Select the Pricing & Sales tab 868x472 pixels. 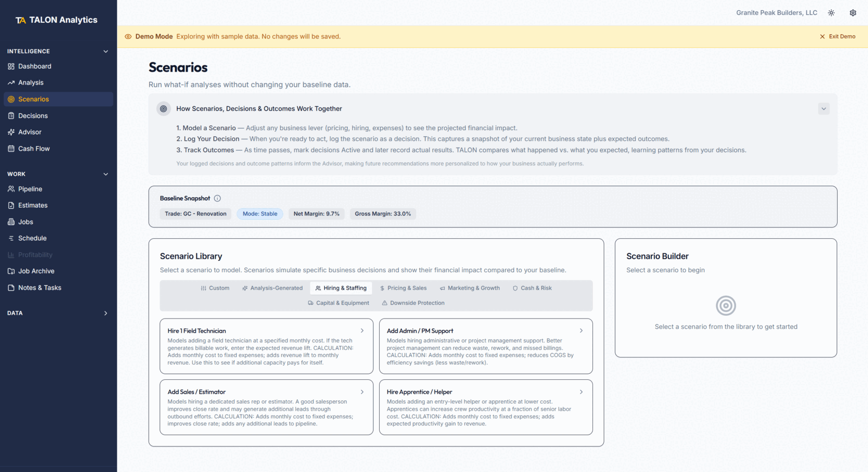[403, 288]
